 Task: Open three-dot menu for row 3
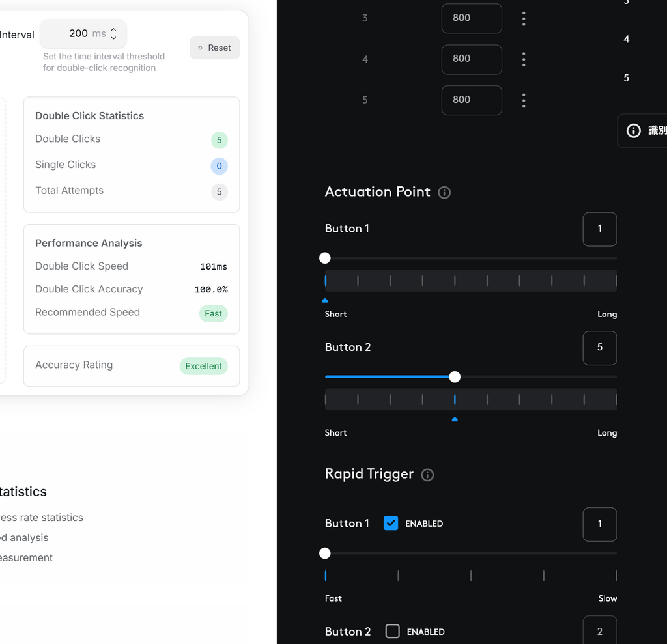coord(524,18)
